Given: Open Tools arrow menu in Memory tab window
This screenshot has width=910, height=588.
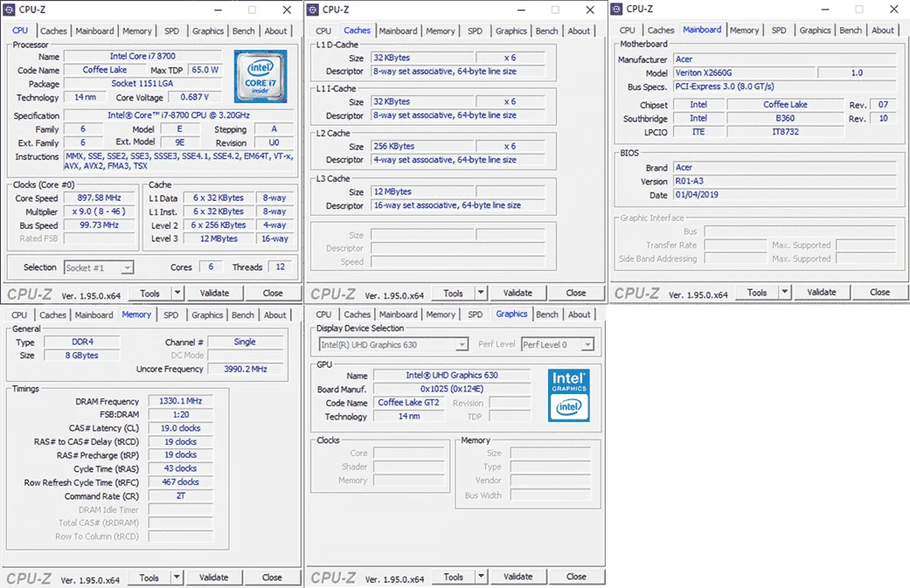Looking at the screenshot, I should point(177,578).
